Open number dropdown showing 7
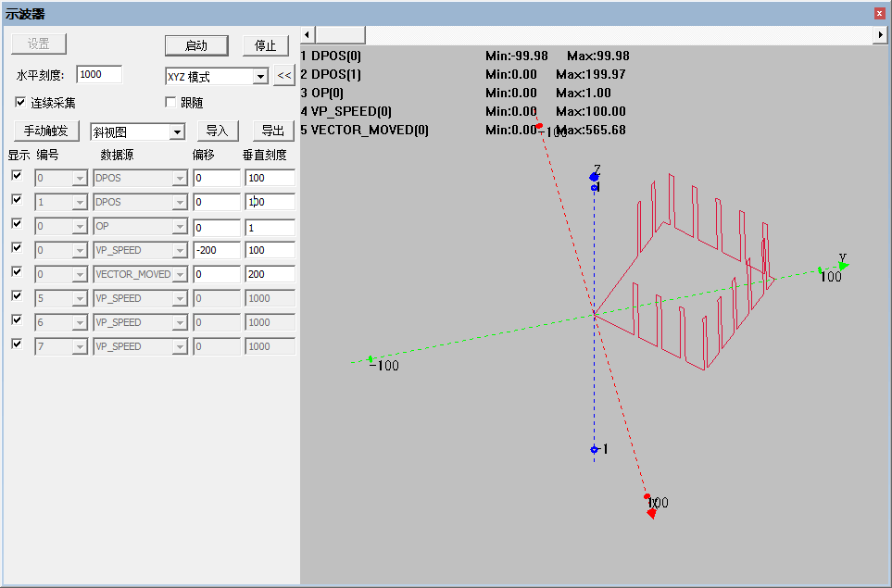This screenshot has width=892, height=588. tap(80, 346)
